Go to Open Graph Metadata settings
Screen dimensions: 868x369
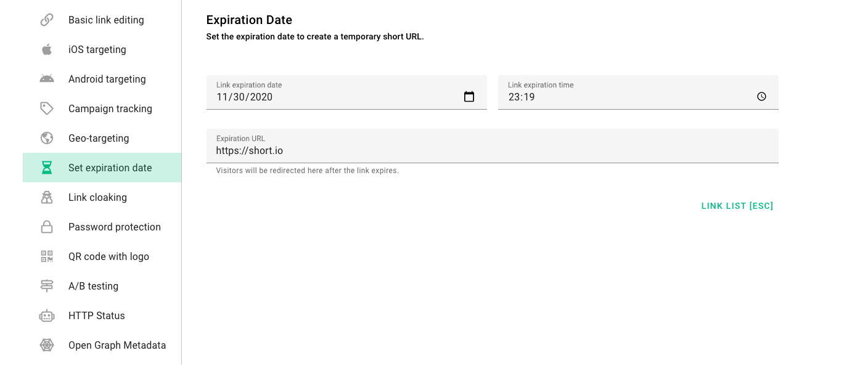pos(117,345)
